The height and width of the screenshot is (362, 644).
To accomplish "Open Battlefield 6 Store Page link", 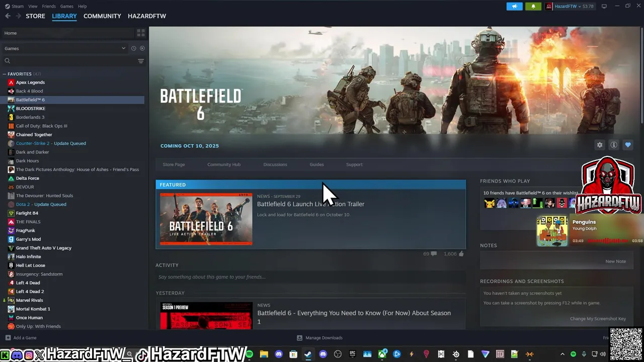I will pos(174,164).
